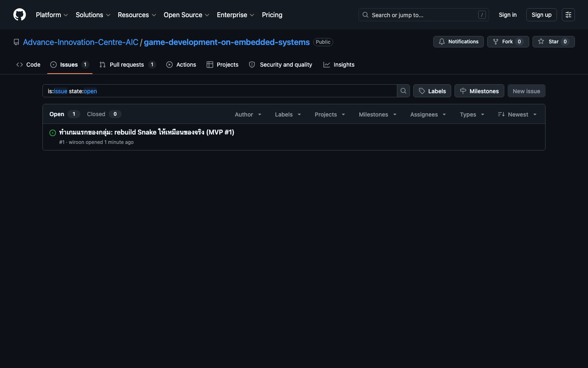
Task: Show Open issues list
Action: (64, 114)
